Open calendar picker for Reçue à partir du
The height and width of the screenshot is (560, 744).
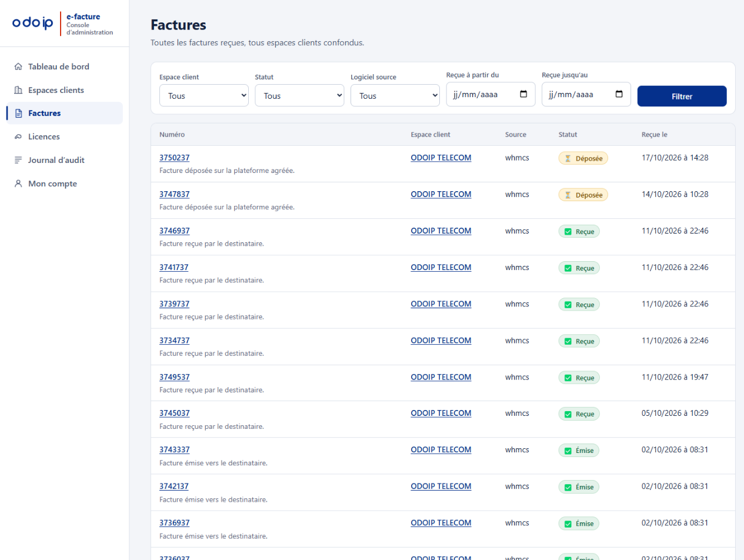[523, 94]
